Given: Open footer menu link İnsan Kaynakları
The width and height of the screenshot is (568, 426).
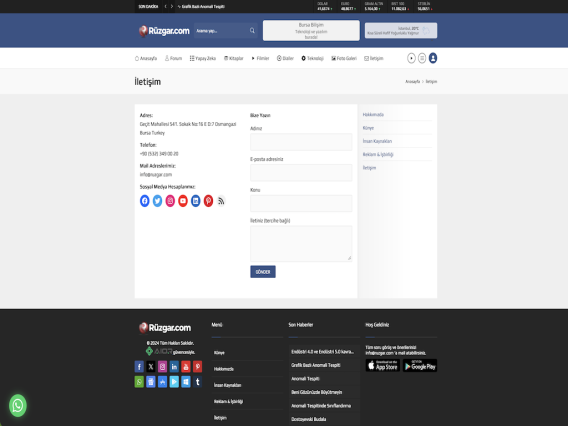Looking at the screenshot, I should 227,385.
